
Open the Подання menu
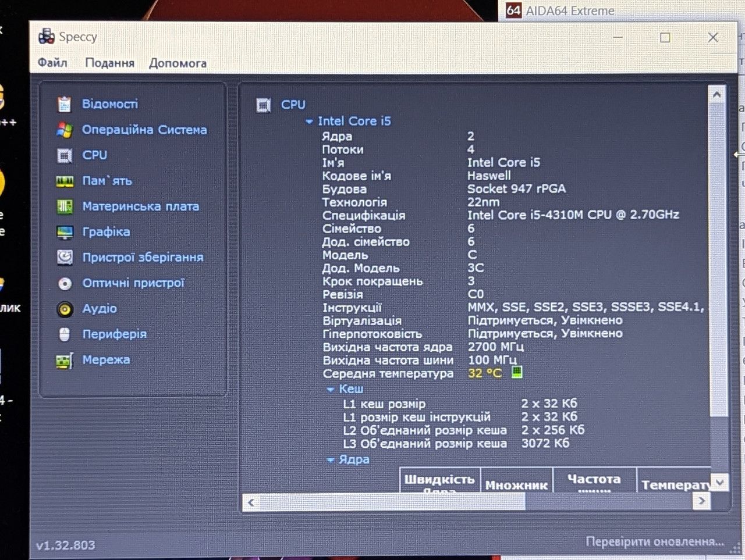pyautogui.click(x=109, y=63)
